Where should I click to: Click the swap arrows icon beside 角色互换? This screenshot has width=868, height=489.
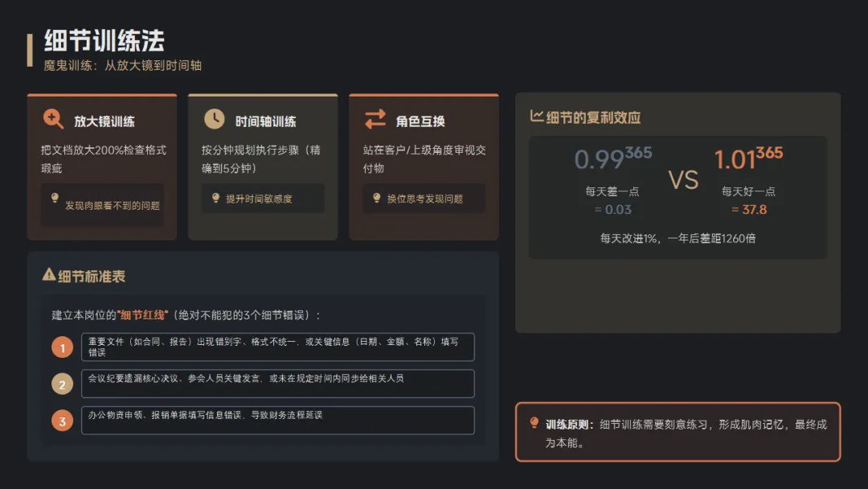click(x=375, y=119)
